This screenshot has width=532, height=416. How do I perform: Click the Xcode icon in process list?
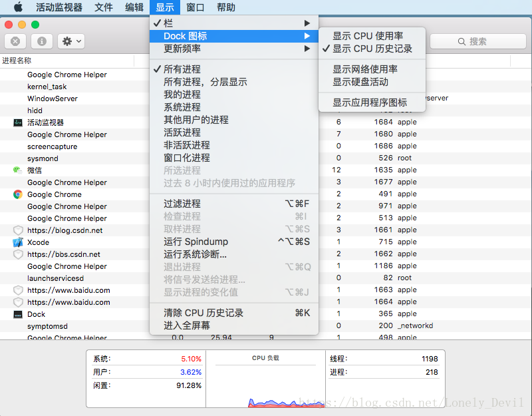pyautogui.click(x=18, y=242)
